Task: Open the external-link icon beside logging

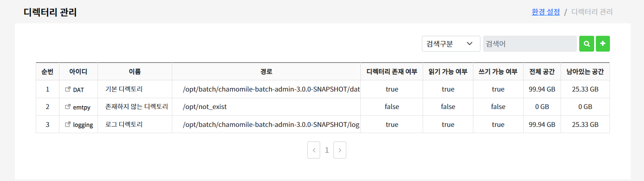Action: [x=68, y=124]
